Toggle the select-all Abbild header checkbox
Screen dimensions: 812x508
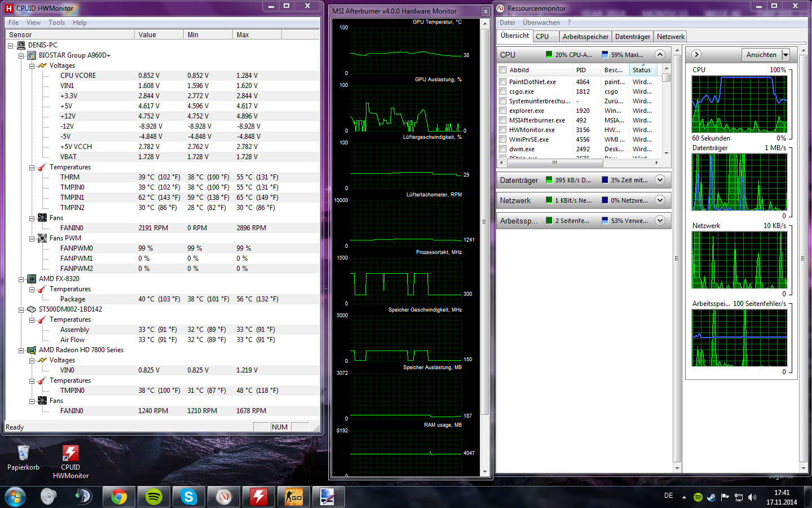502,70
